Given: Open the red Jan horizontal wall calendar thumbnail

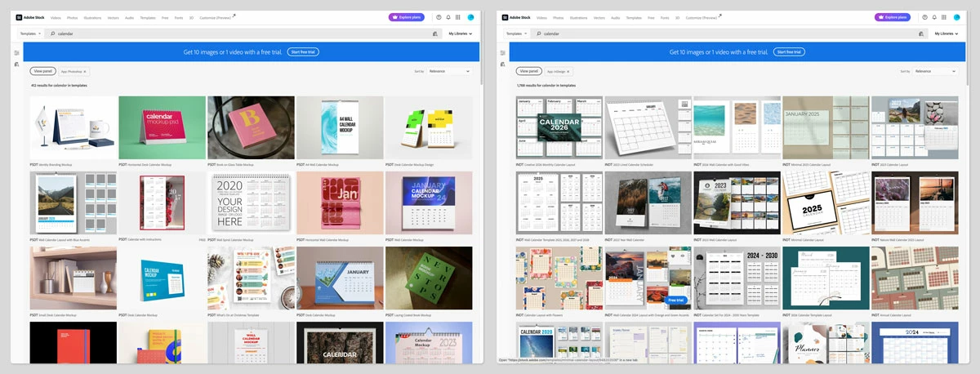Looking at the screenshot, I should (340, 203).
